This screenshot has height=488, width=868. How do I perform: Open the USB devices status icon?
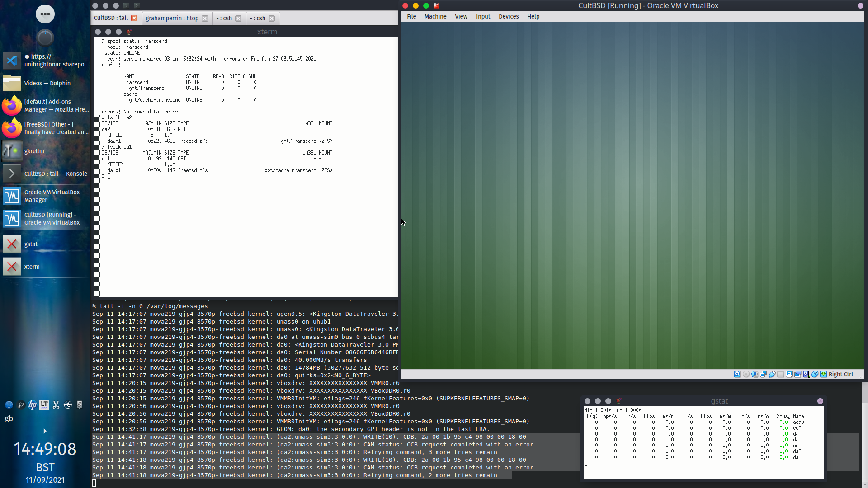click(x=772, y=374)
